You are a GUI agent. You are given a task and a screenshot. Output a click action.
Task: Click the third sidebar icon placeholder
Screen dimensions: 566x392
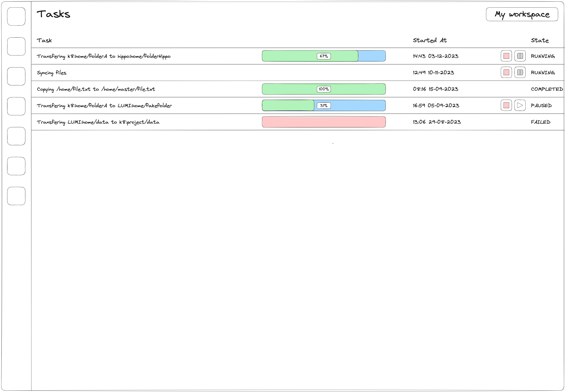(x=16, y=76)
